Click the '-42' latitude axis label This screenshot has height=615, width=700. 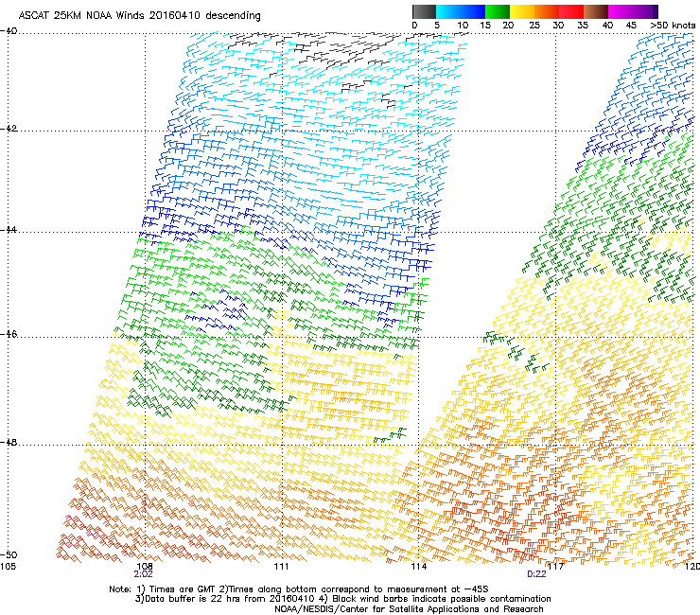pyautogui.click(x=9, y=129)
